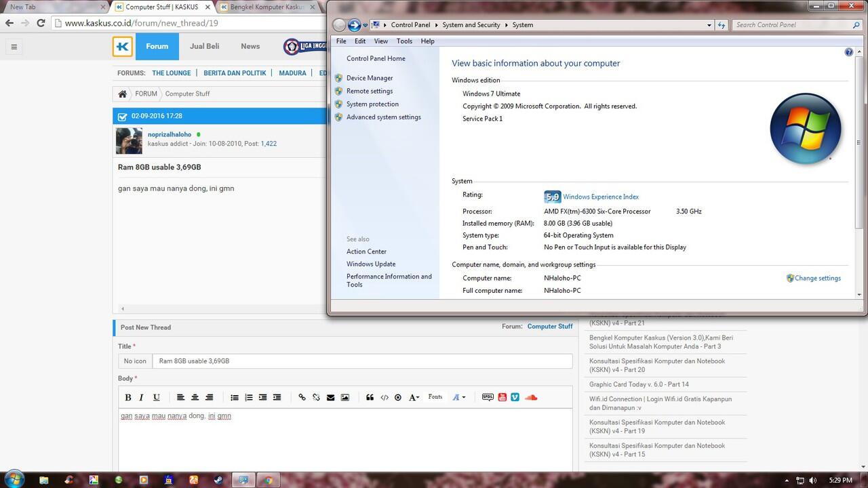This screenshot has height=488, width=868.
Task: Open the Tools menu in Control Panel
Action: pos(404,41)
